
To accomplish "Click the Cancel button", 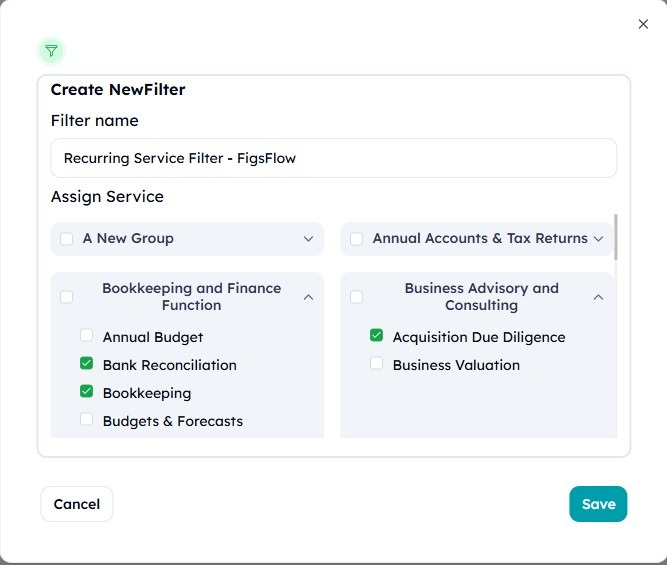I will 77,504.
